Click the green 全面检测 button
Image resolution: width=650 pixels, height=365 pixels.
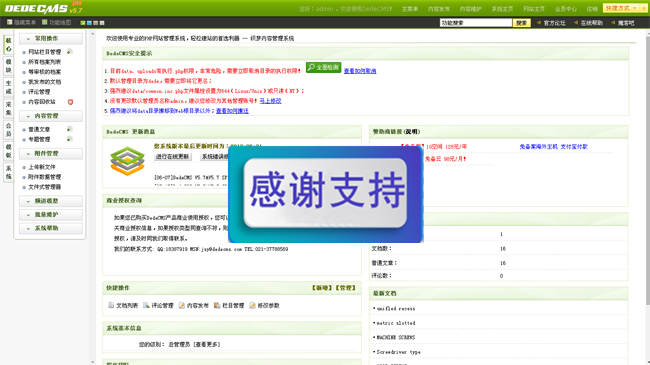coord(323,67)
